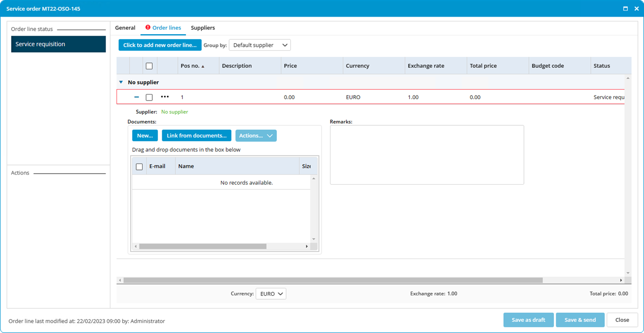This screenshot has height=333, width=644.
Task: Open the three-dots menu for order line 1
Action: [x=165, y=97]
